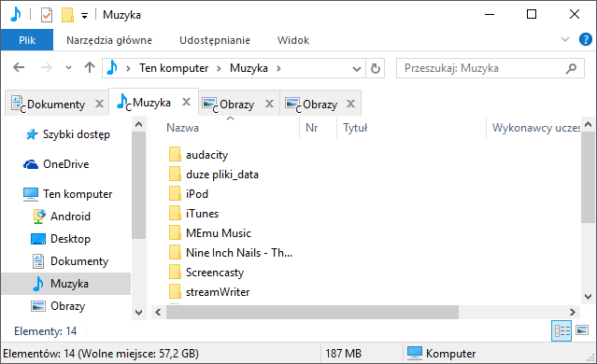
Task: Navigate back with the left arrow
Action: 19,68
